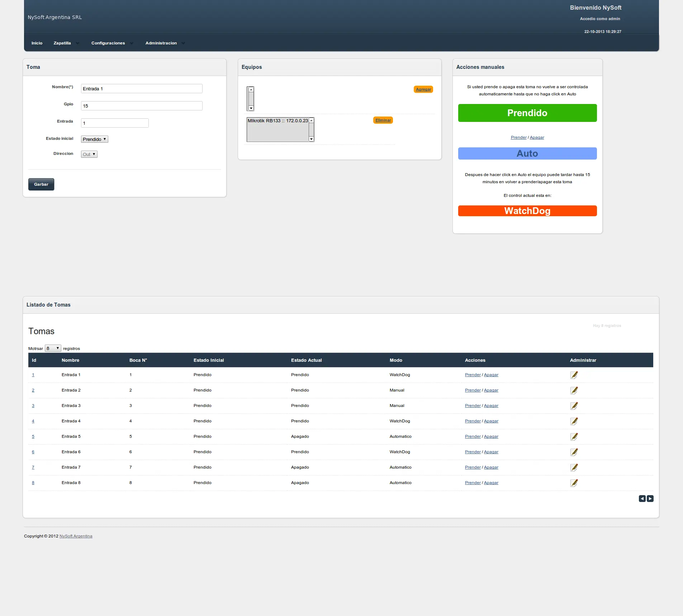The width and height of the screenshot is (683, 616).
Task: Click Prender link for Entrada 2
Action: (473, 390)
